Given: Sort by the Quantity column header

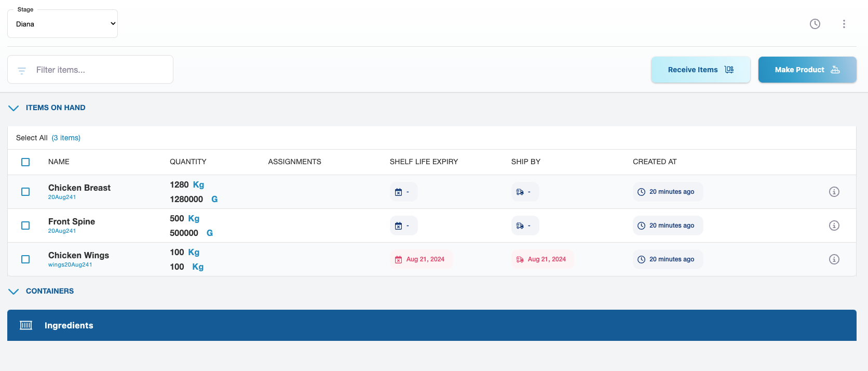Looking at the screenshot, I should (x=188, y=162).
